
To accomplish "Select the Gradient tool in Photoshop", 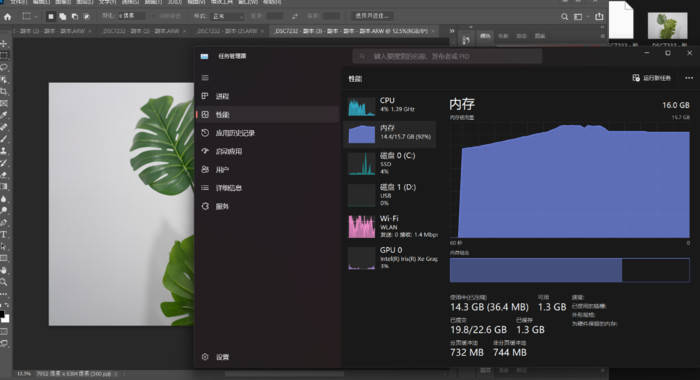I will 4,186.
